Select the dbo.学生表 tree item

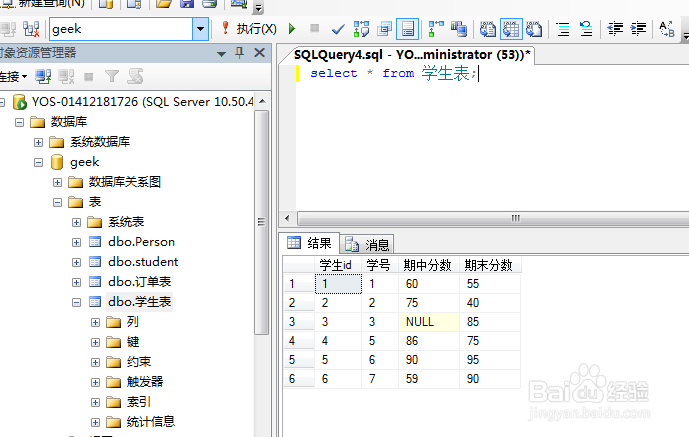pyautogui.click(x=139, y=302)
